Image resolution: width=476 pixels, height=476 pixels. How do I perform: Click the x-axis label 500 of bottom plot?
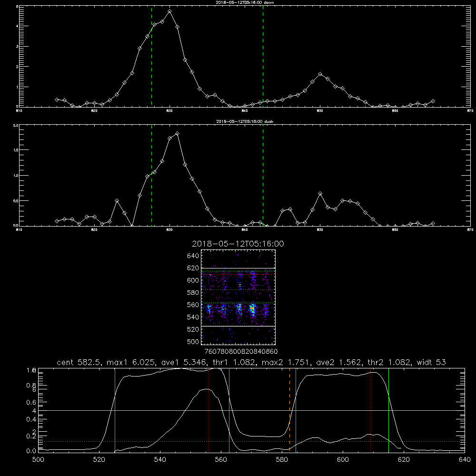point(38,460)
